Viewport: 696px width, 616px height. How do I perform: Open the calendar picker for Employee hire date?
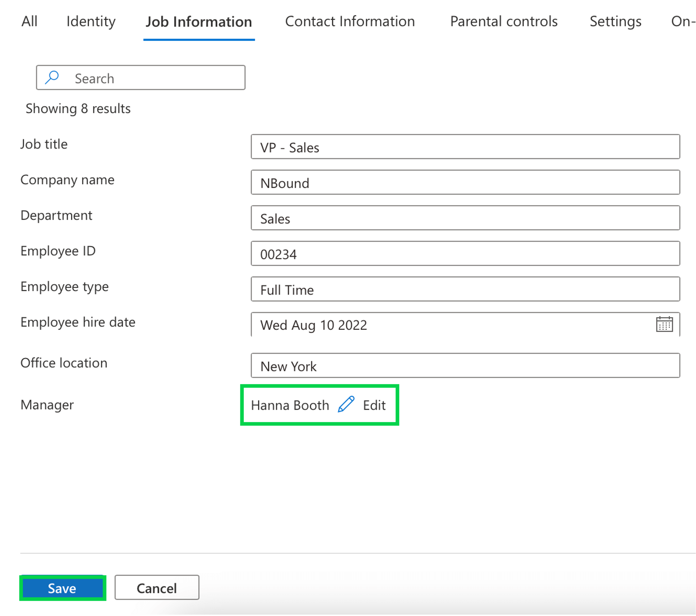point(665,324)
